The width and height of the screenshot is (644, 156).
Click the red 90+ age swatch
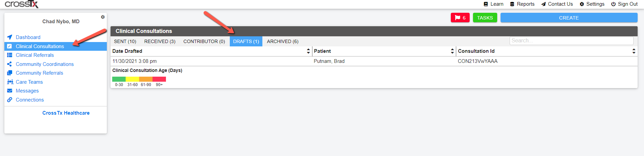pos(159,79)
